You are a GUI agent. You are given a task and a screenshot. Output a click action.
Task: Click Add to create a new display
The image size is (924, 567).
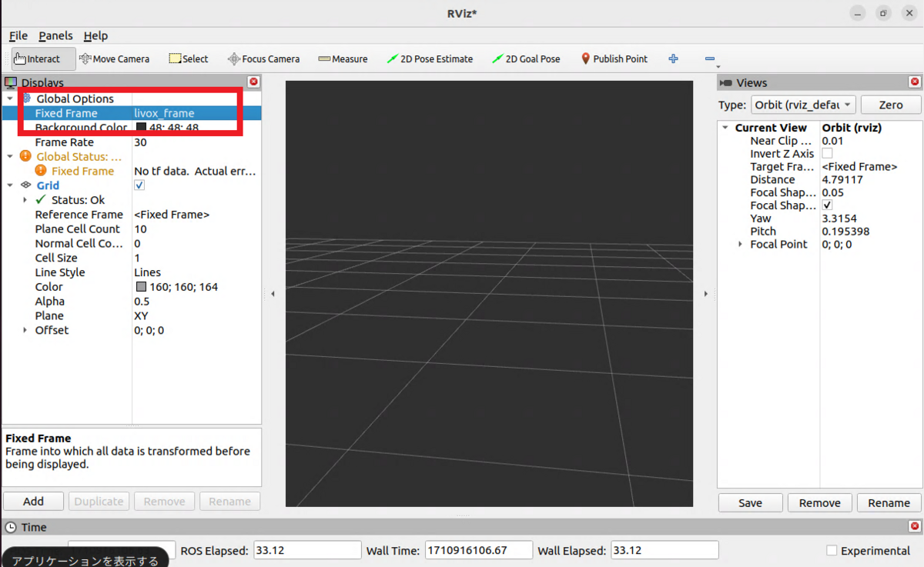(x=33, y=501)
